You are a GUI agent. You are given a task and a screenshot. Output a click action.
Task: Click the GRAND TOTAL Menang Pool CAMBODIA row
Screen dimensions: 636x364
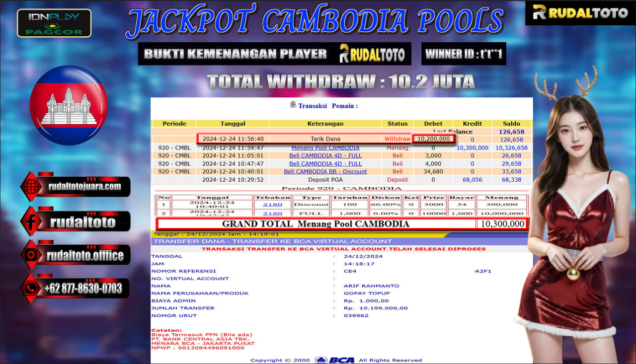[x=341, y=224]
